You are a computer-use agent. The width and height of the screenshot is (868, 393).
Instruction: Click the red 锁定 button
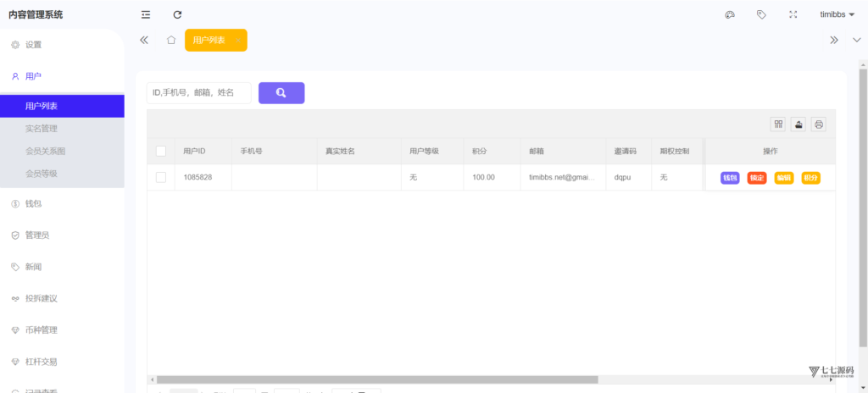tap(757, 178)
